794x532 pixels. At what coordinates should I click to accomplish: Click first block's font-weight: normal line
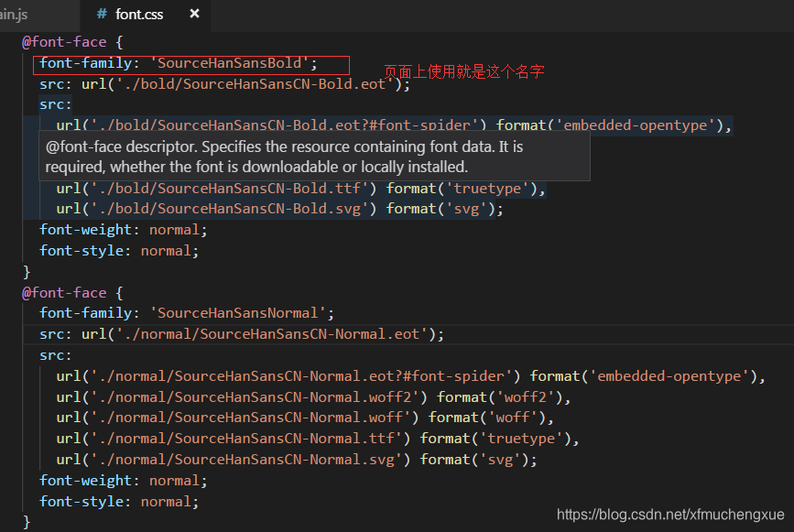coord(124,230)
